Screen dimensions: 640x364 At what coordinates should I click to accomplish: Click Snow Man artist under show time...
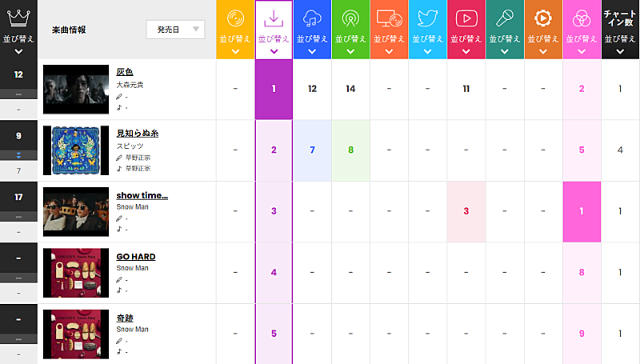click(x=132, y=207)
